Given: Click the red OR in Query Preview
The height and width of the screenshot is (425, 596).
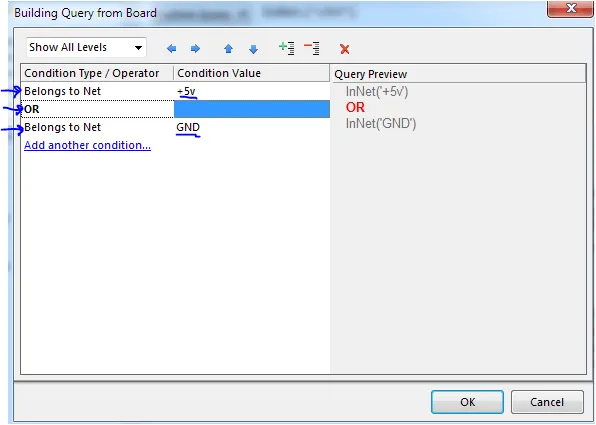Looking at the screenshot, I should (355, 108).
